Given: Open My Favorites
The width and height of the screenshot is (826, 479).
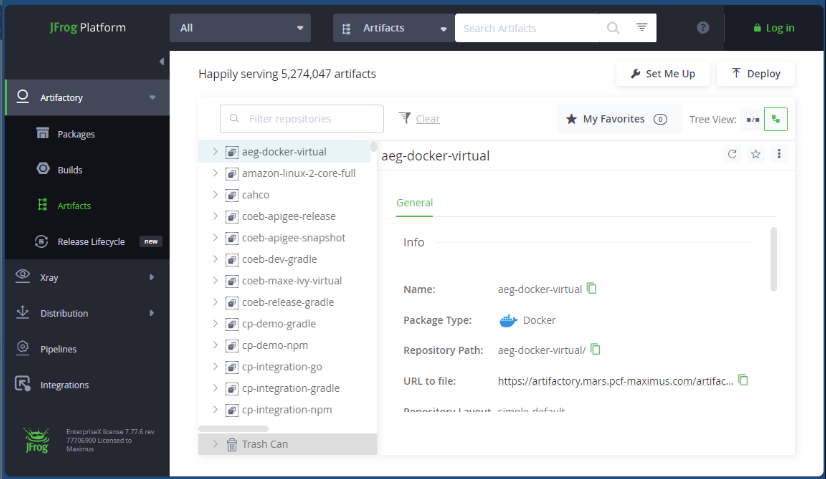Looking at the screenshot, I should coord(618,119).
